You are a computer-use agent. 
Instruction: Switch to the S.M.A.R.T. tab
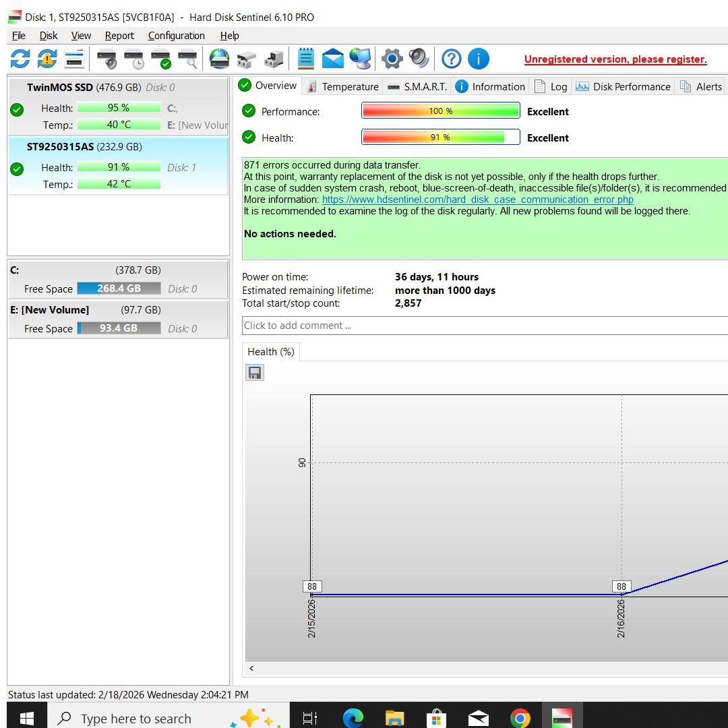point(417,86)
